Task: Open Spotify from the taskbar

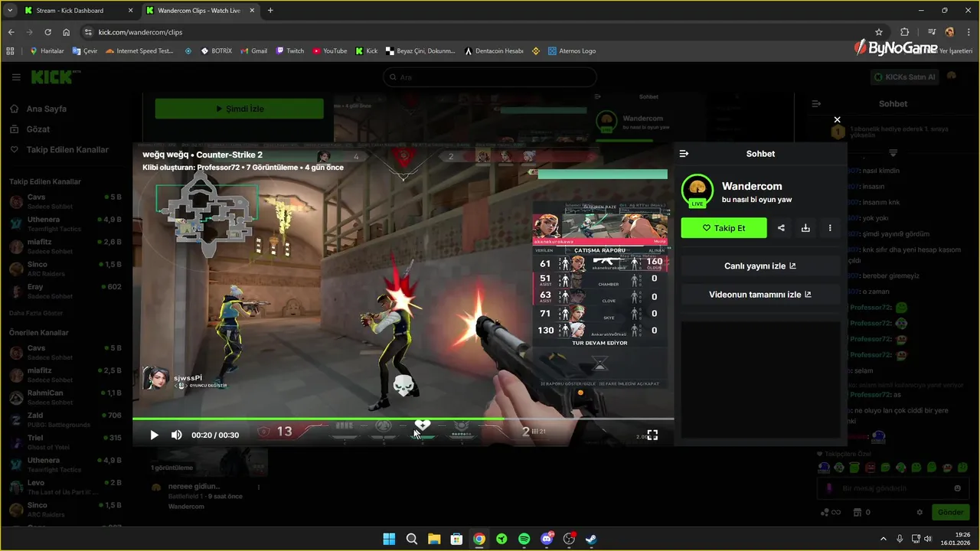Action: tap(524, 539)
